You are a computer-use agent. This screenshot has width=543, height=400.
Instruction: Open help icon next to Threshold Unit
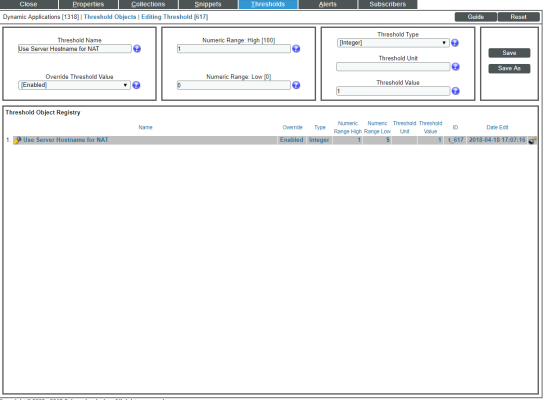click(x=456, y=67)
